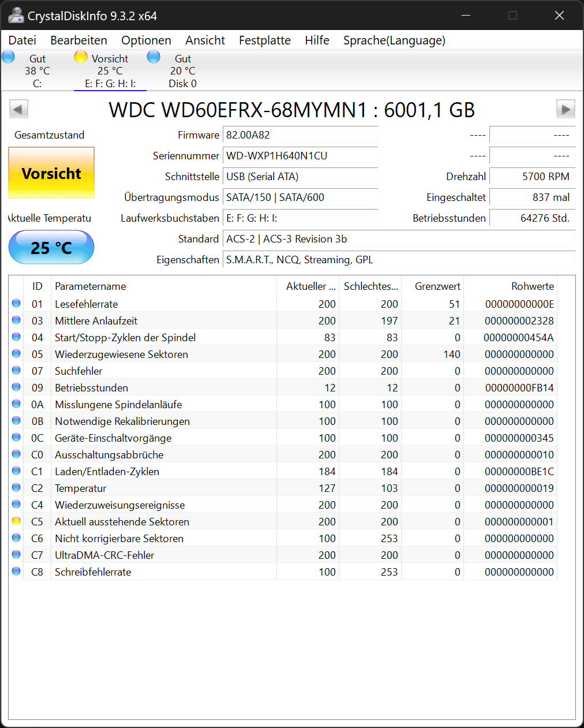Click status dot of Misslungene Spindelanläufe row
The width and height of the screenshot is (584, 728).
tap(16, 404)
